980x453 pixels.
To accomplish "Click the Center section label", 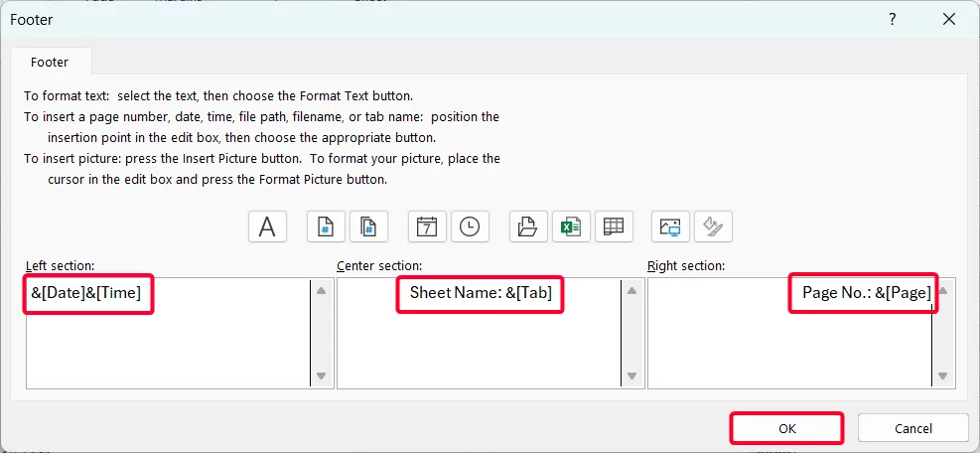I will pos(379,265).
